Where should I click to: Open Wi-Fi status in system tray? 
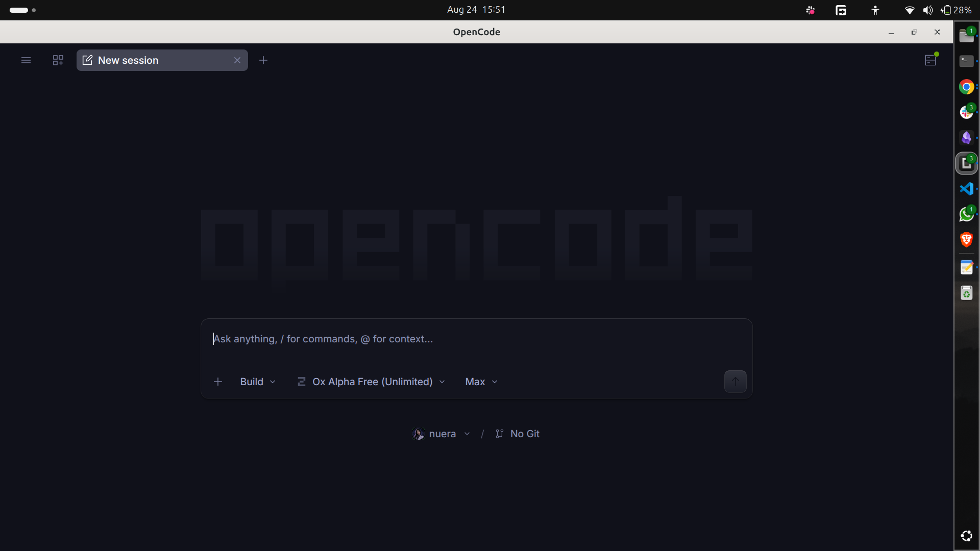click(x=910, y=10)
